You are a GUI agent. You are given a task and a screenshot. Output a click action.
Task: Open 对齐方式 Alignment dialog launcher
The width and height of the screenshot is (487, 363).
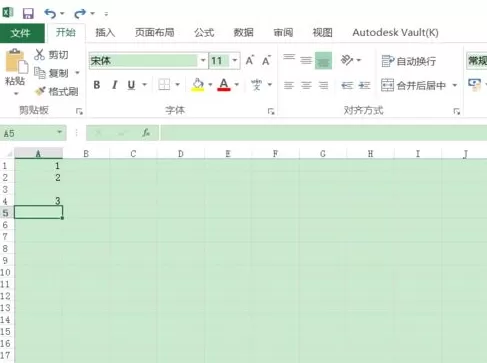pyautogui.click(x=456, y=111)
